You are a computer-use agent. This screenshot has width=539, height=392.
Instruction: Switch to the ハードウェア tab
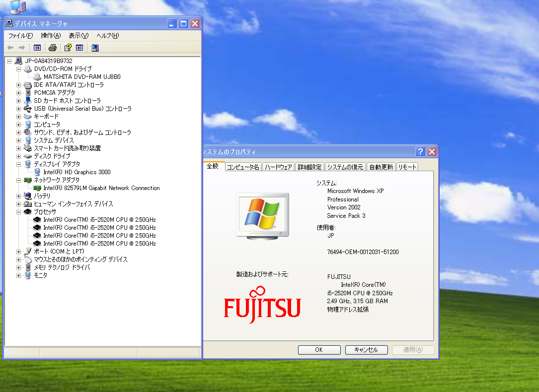[278, 167]
